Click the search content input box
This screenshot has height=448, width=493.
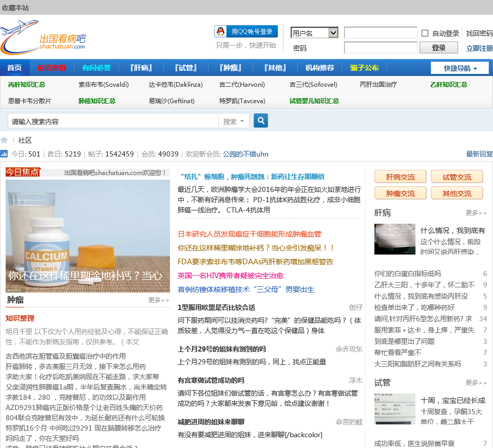click(113, 121)
